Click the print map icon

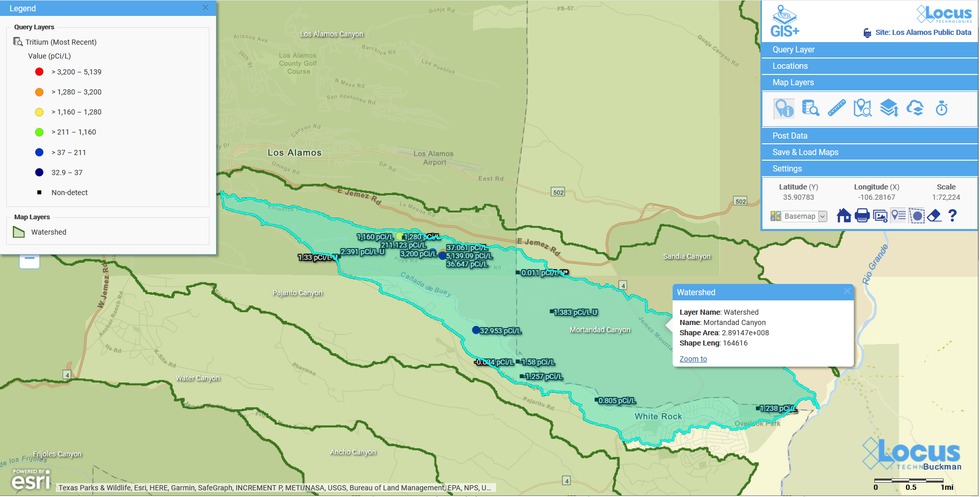click(863, 216)
